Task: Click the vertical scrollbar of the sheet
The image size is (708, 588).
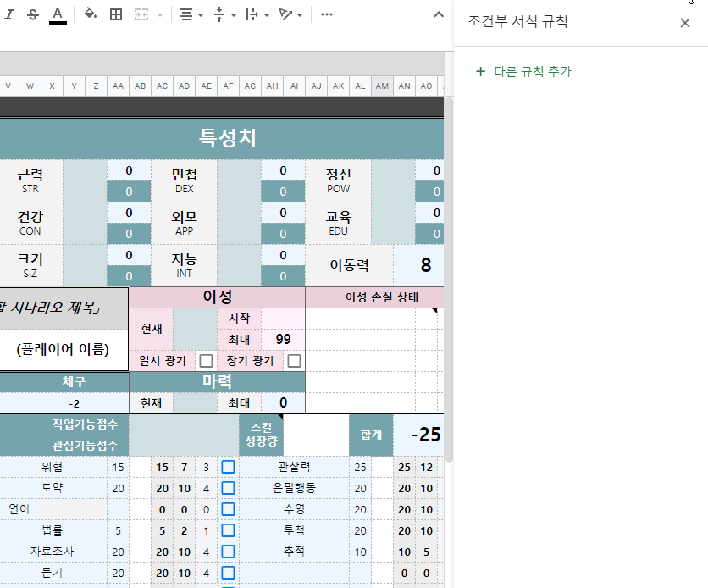Action: coord(449,280)
